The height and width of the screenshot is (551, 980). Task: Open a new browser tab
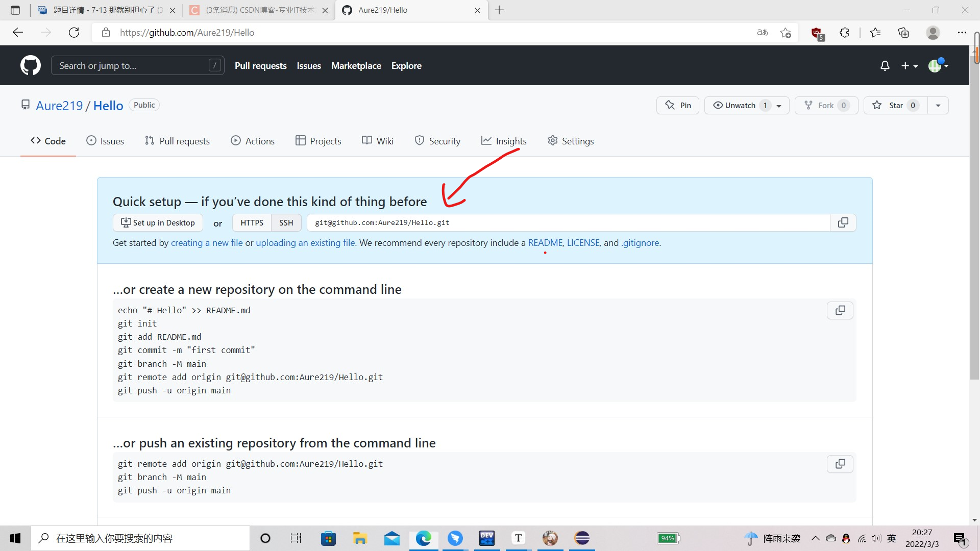coord(499,10)
